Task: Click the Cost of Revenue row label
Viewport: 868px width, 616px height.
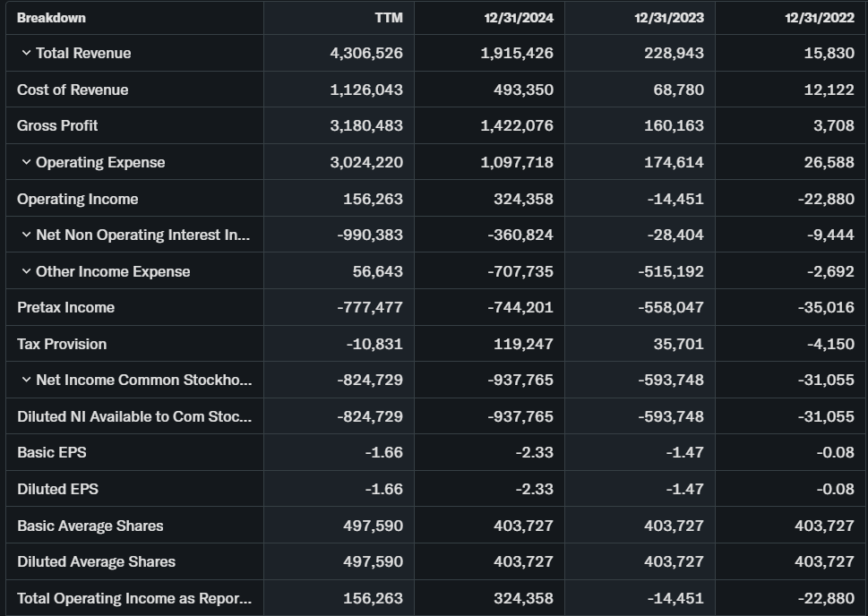Action: (73, 90)
